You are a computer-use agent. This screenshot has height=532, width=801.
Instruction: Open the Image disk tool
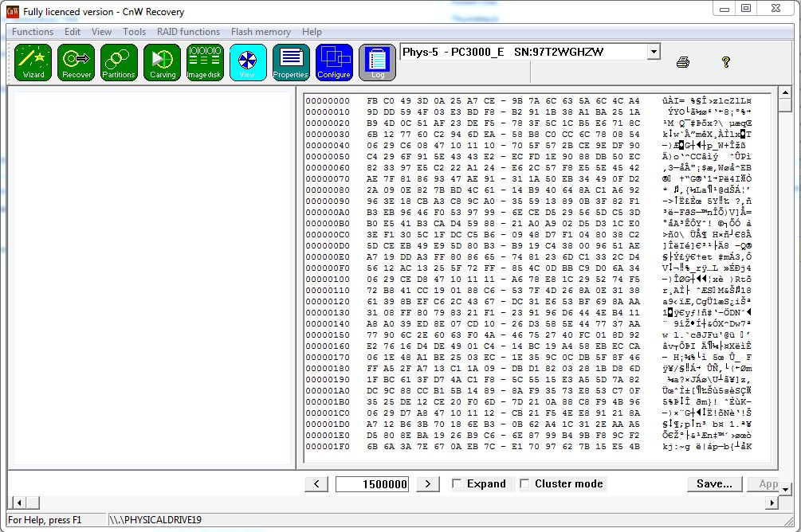click(205, 62)
